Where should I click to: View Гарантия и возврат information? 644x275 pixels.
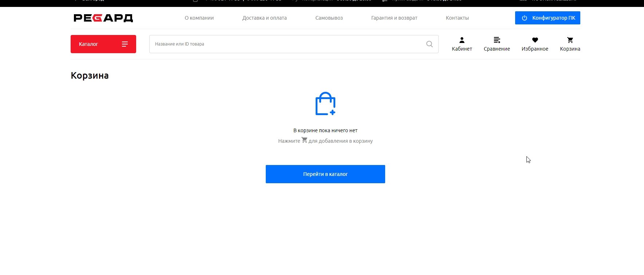click(394, 18)
